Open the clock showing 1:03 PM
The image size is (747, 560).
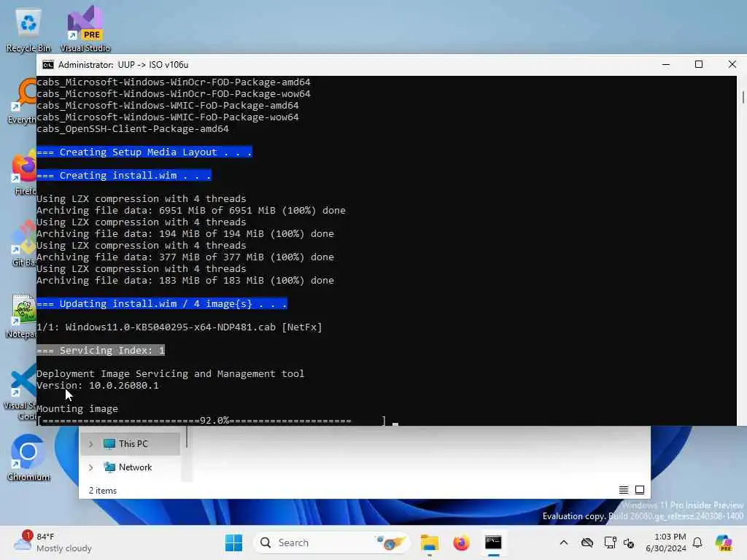[x=666, y=542]
